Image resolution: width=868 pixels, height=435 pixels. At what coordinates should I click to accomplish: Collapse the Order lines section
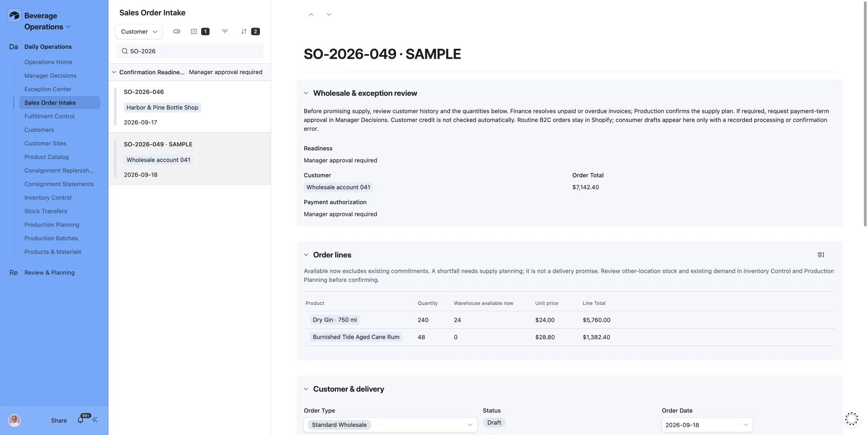tap(306, 255)
